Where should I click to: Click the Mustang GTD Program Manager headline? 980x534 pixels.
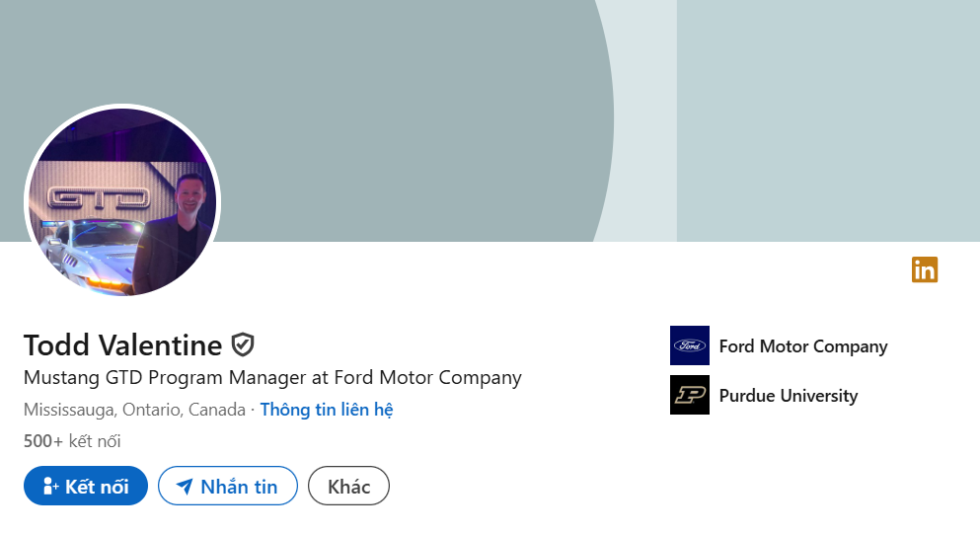272,378
